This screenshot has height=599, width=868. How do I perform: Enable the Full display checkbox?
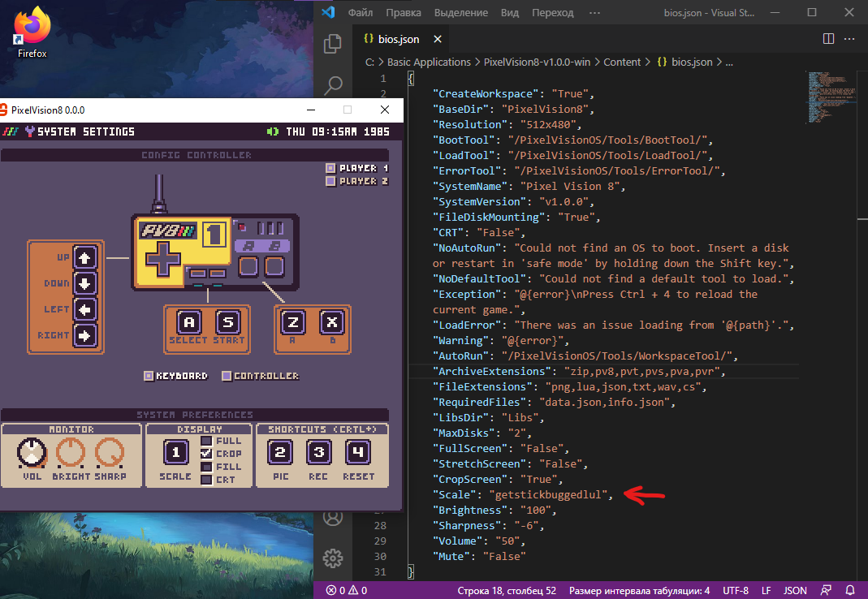click(206, 441)
